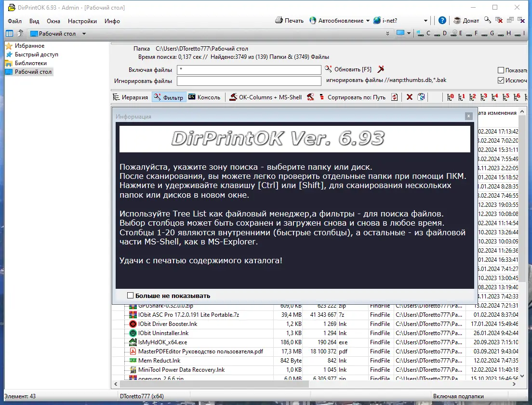
Task: Select tree level 6 icon
Action: (x=517, y=97)
